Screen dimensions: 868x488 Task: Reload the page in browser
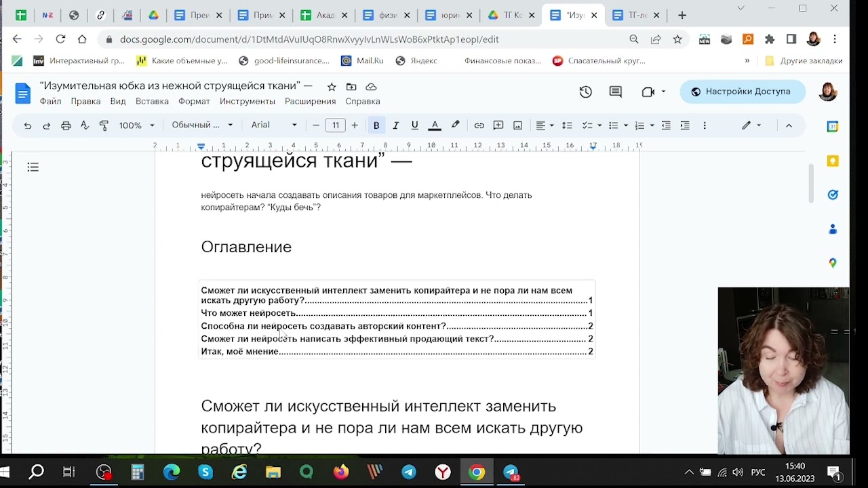point(60,39)
